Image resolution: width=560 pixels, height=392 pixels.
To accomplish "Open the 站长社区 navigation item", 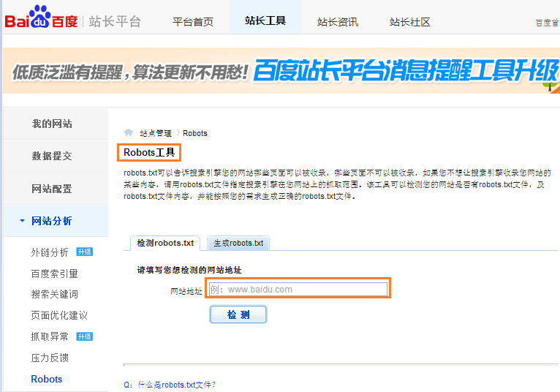I will [x=409, y=22].
